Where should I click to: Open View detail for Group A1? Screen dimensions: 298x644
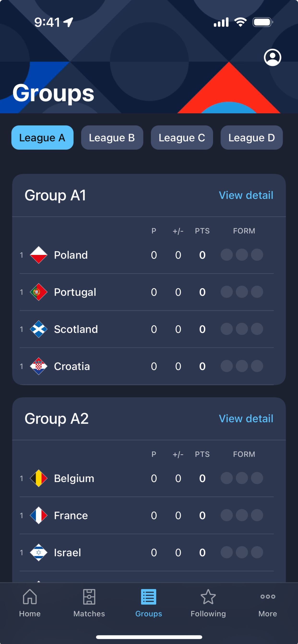[x=246, y=195]
